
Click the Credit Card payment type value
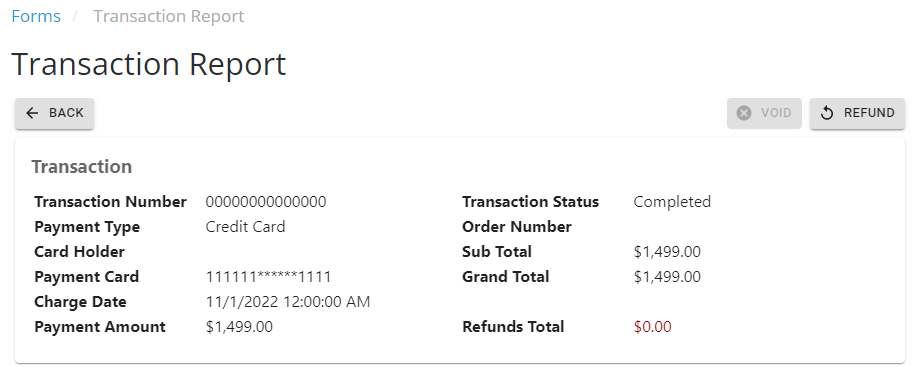click(245, 227)
